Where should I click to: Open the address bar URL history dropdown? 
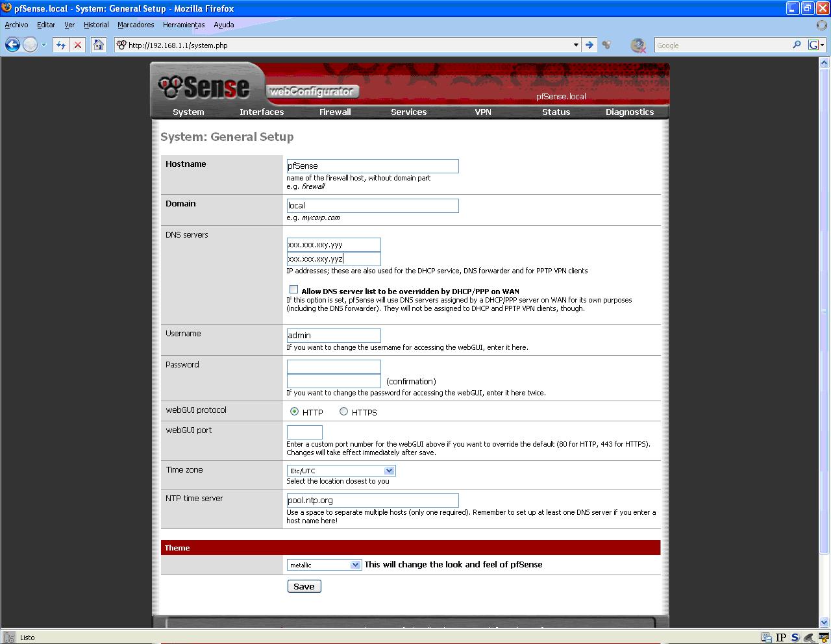tap(575, 45)
